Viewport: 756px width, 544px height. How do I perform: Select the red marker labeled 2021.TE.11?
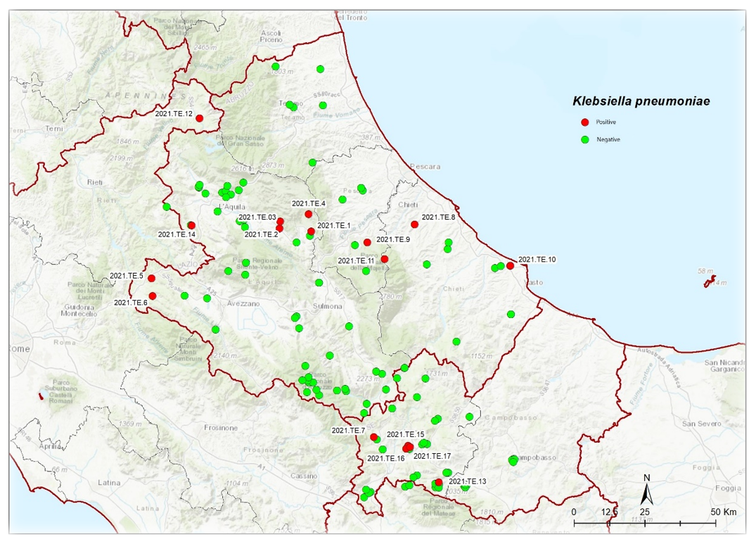[x=384, y=259]
